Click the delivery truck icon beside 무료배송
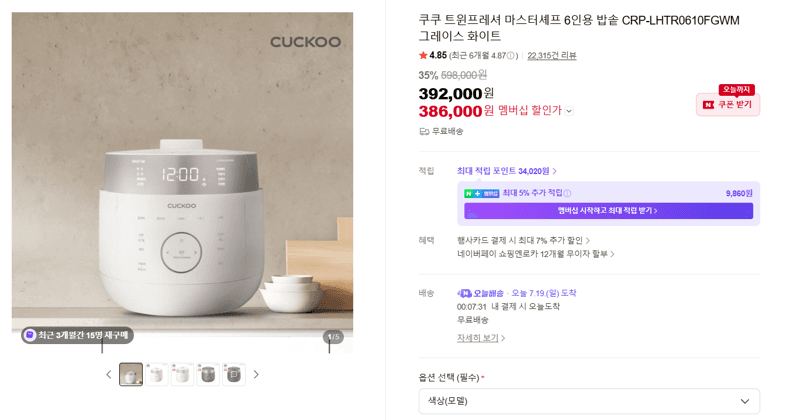The width and height of the screenshot is (800, 420). pos(424,132)
